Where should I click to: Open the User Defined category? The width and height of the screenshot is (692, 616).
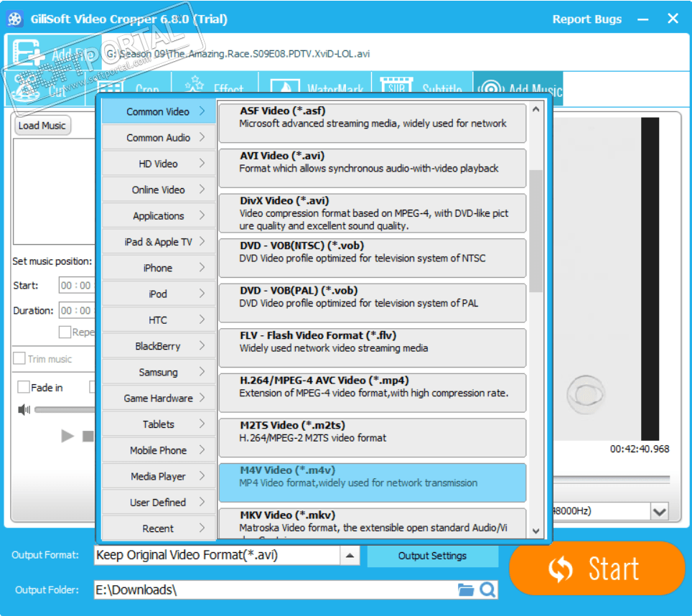point(159,502)
